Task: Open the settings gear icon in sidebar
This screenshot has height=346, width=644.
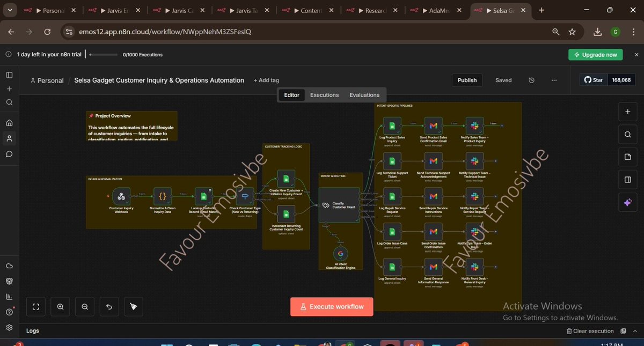Action: pos(9,327)
